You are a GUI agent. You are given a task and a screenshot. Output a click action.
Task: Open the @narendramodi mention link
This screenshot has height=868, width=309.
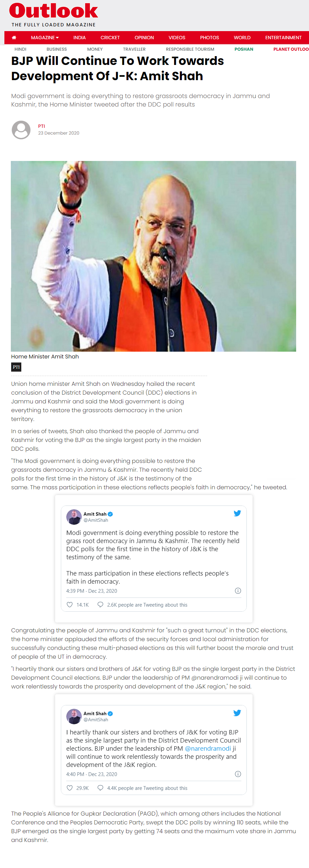click(208, 748)
